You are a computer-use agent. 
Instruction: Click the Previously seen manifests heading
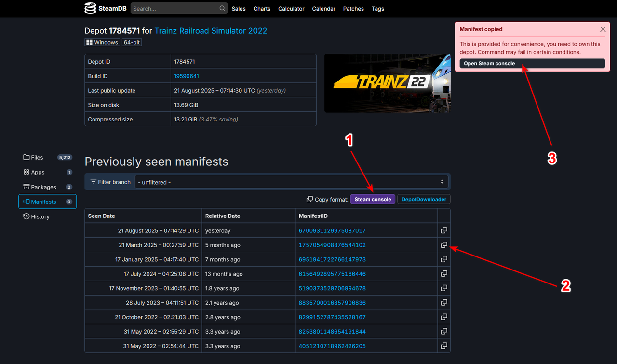[x=157, y=162]
